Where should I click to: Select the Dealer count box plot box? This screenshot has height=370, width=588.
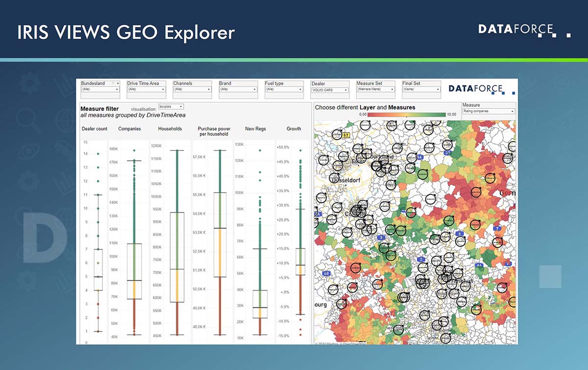tap(98, 270)
